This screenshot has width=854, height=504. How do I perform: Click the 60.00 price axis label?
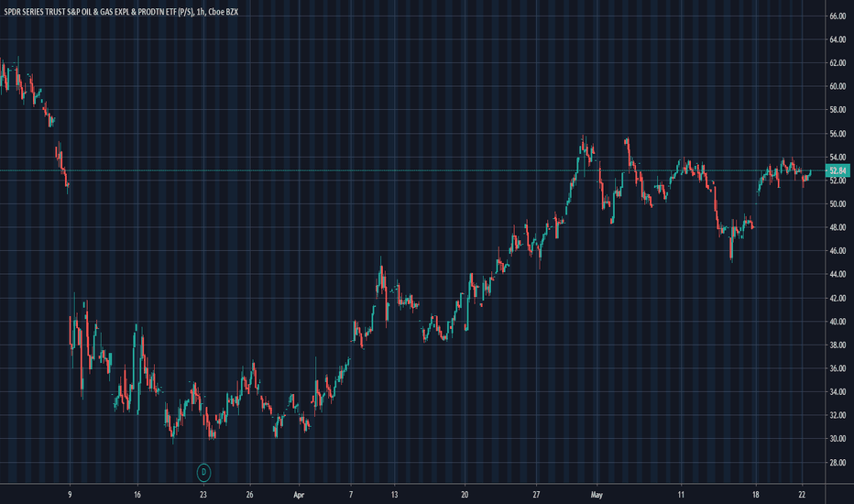pyautogui.click(x=838, y=87)
